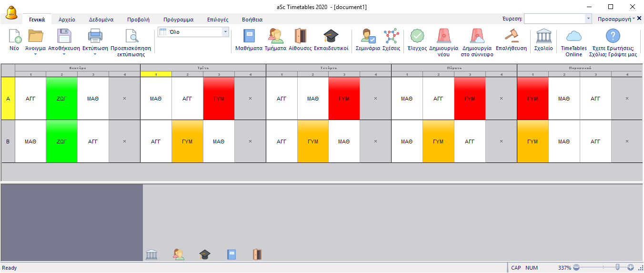This screenshot has height=273, width=644.
Task: Expand the Όλο view dropdown
Action: (225, 32)
